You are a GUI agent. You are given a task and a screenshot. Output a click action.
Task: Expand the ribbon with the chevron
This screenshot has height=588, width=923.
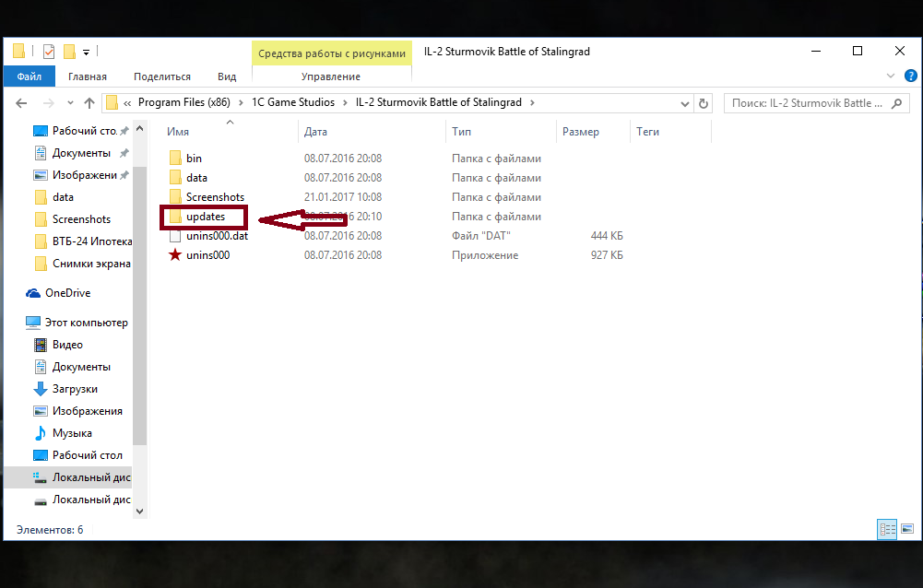[890, 76]
